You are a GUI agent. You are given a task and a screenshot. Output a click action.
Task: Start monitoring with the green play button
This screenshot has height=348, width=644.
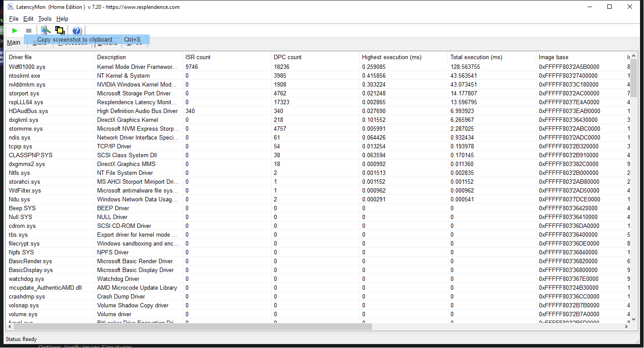(15, 30)
